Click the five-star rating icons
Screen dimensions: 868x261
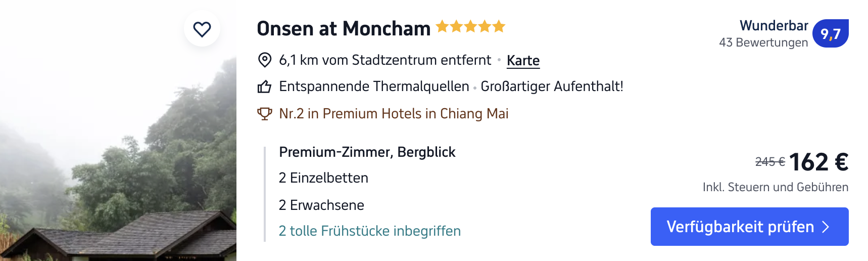470,26
